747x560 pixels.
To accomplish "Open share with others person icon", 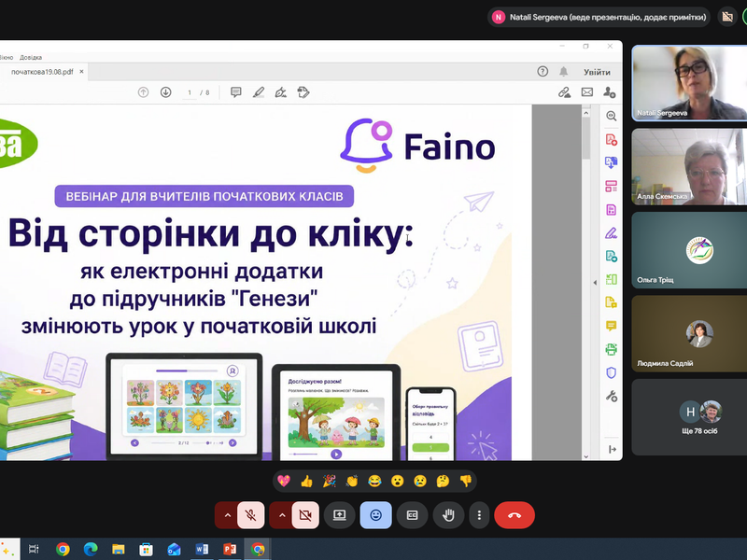I will click(x=610, y=92).
